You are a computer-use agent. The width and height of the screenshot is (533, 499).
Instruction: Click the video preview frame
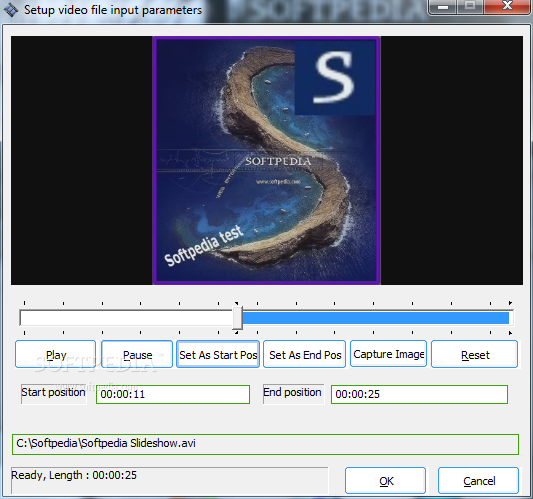[x=266, y=160]
